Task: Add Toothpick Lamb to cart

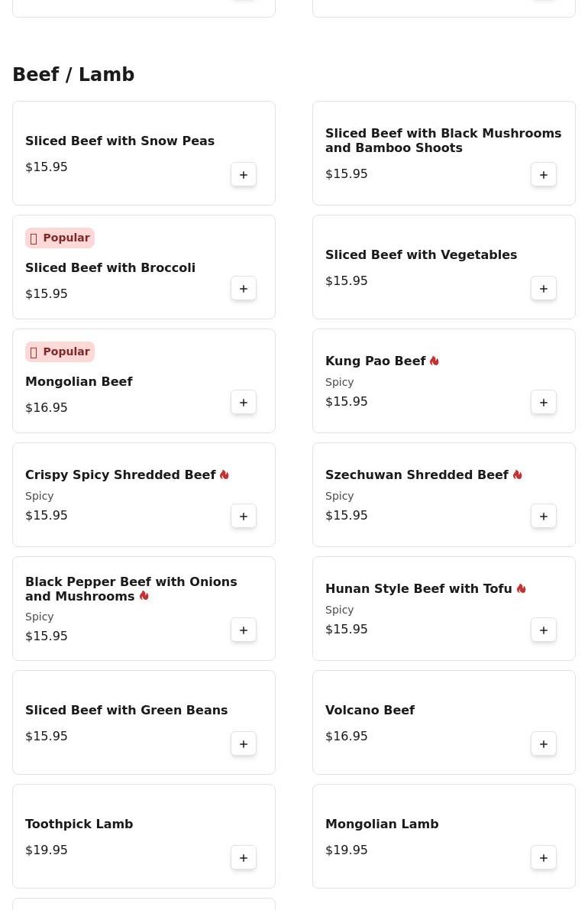Action: 244,858
